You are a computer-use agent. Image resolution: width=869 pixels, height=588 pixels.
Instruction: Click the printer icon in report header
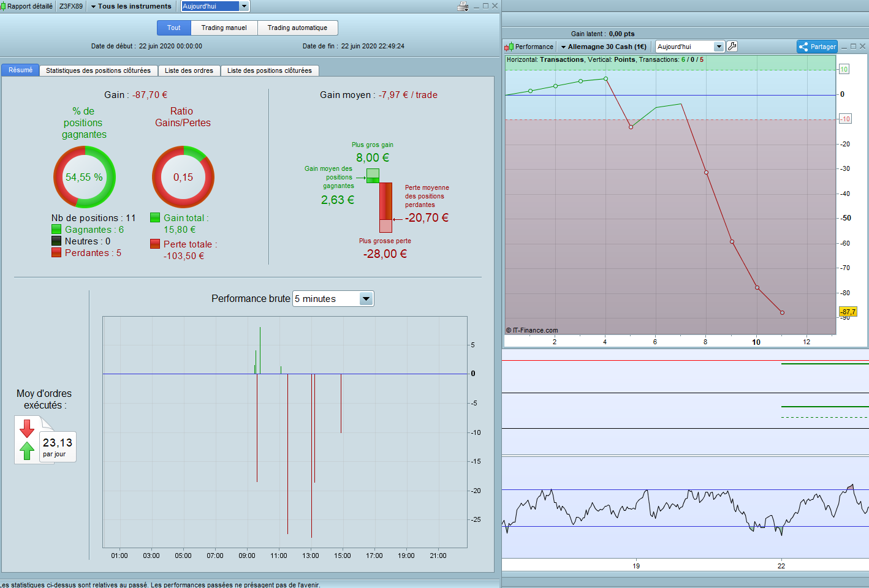[463, 6]
